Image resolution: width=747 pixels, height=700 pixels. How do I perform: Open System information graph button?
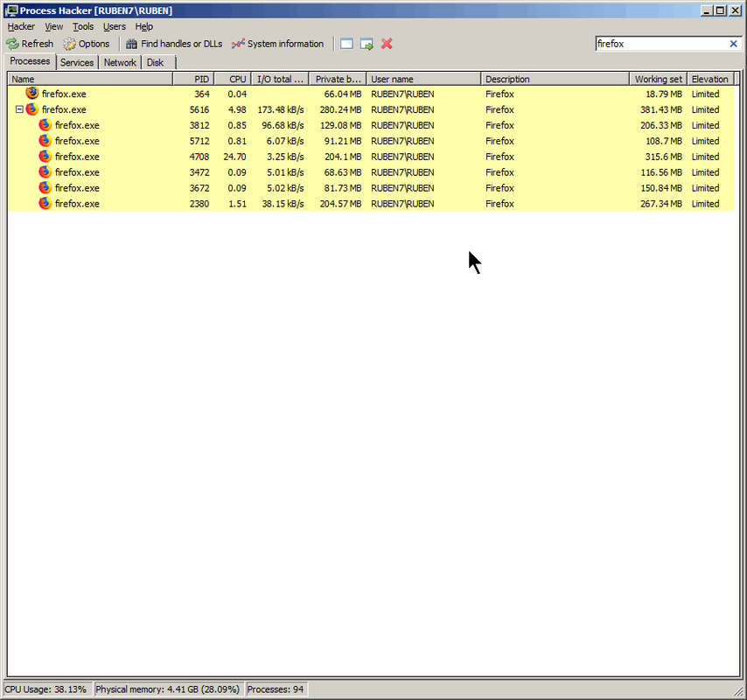[277, 44]
